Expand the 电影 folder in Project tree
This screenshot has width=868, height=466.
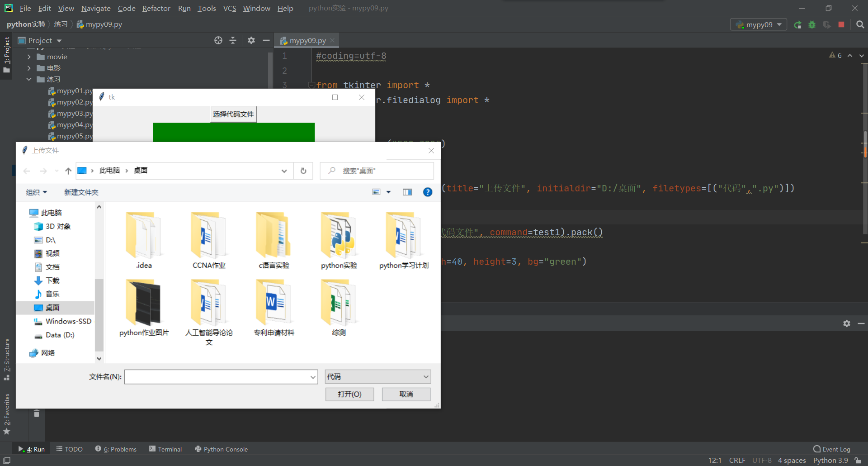[x=29, y=68]
